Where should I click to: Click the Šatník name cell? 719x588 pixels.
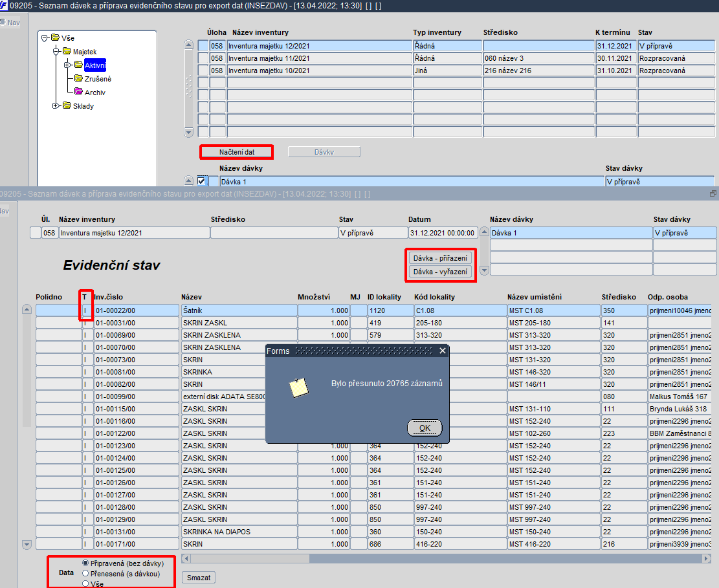point(239,310)
